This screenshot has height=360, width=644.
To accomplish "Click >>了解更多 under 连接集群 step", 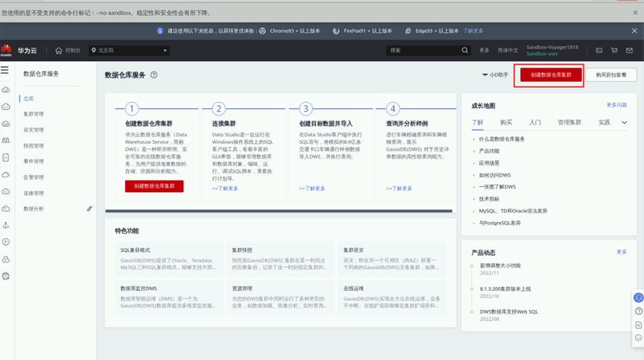I will point(225,189).
